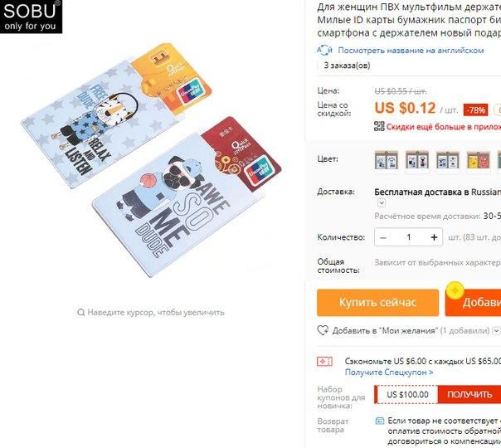
Task: Increase quantity with the plus button
Action: pos(434,237)
